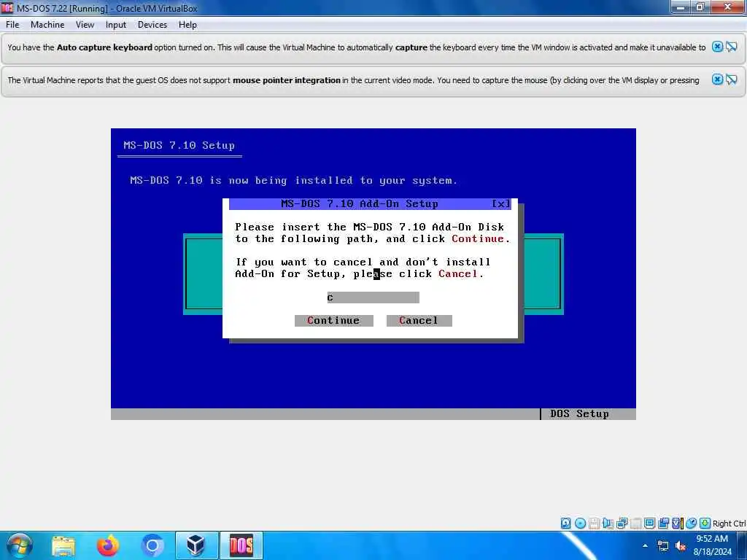Viewport: 747px width, 560px height.
Task: Close the Add-On Setup dialog via [x]
Action: pyautogui.click(x=500, y=204)
